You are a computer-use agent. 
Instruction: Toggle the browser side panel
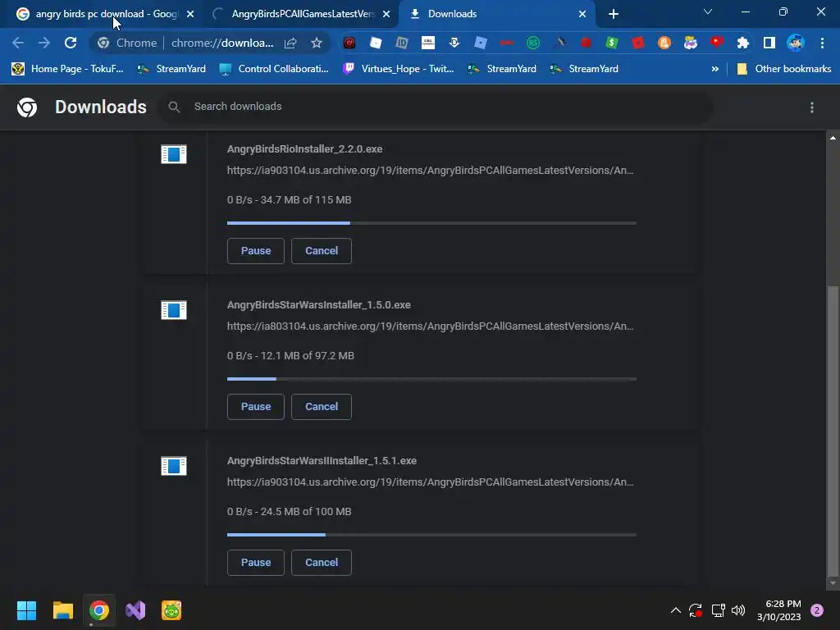769,43
